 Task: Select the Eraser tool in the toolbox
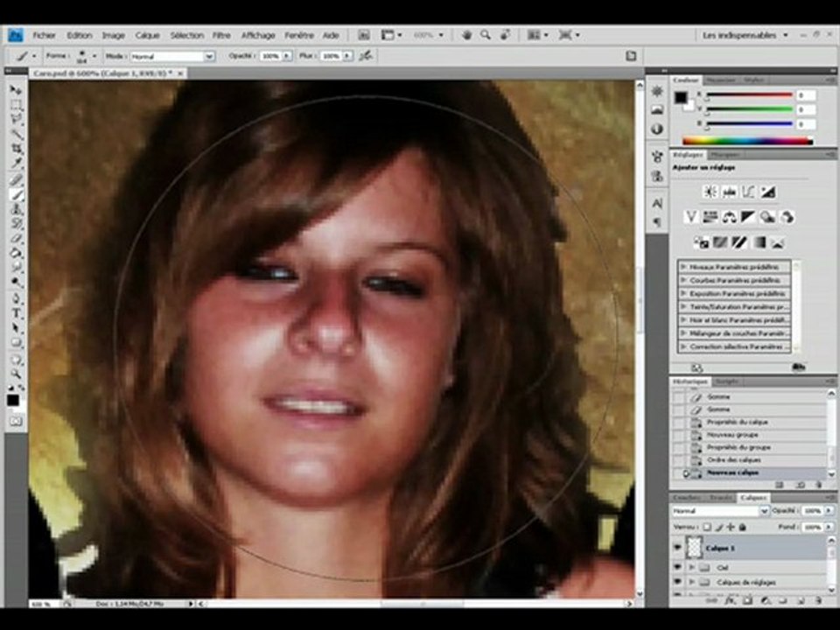tap(16, 238)
